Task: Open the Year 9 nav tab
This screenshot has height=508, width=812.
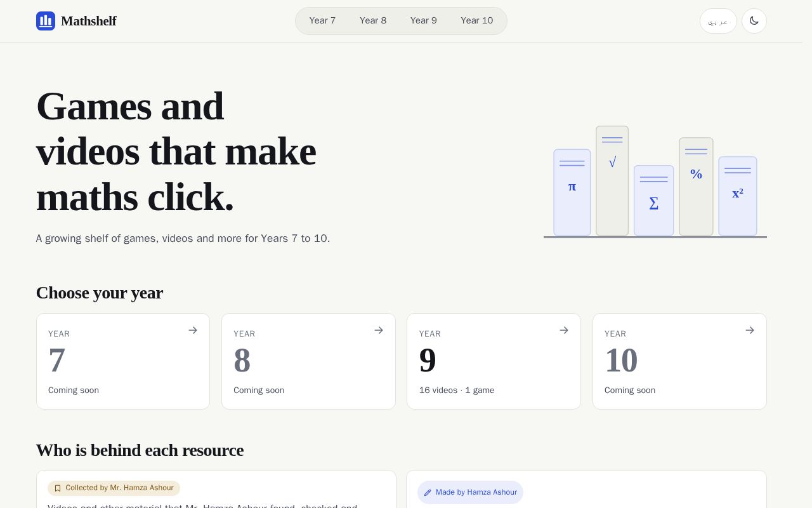Action: pos(423,21)
